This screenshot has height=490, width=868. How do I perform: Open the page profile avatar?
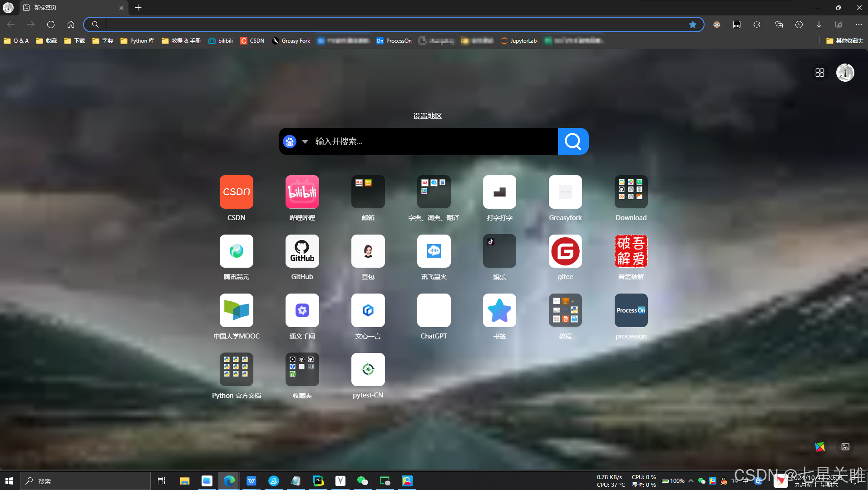pos(845,73)
